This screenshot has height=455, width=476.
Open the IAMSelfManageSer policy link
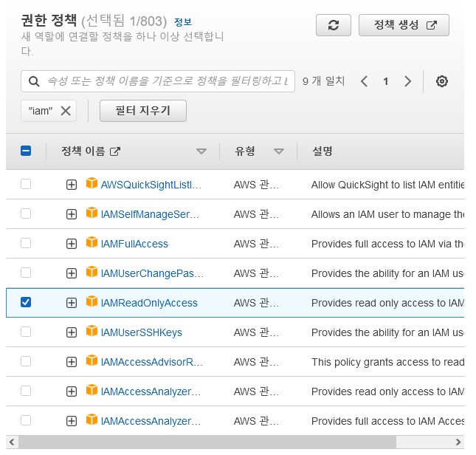click(x=150, y=214)
